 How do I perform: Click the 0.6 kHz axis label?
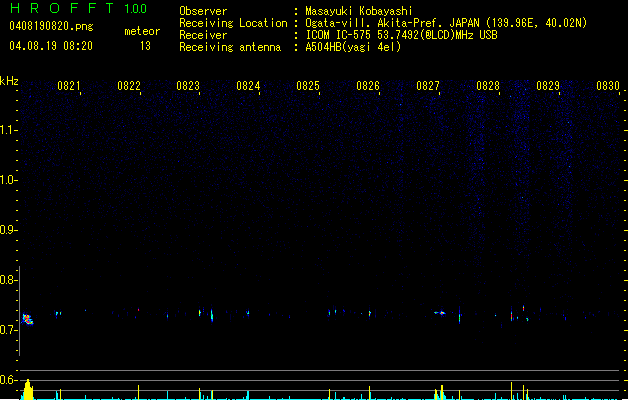[8, 380]
